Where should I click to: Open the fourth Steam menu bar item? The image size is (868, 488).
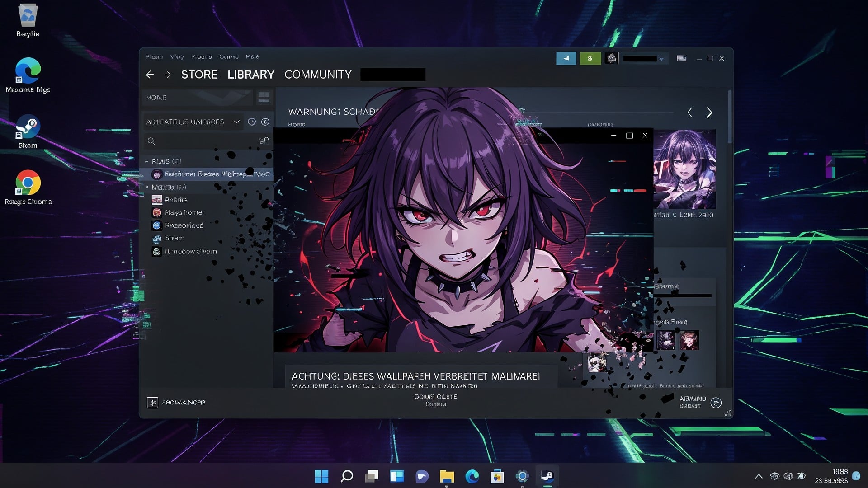pyautogui.click(x=229, y=56)
